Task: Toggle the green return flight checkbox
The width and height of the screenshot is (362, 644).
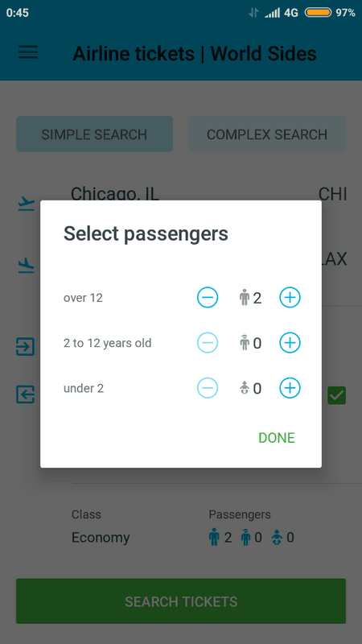Action: click(336, 395)
